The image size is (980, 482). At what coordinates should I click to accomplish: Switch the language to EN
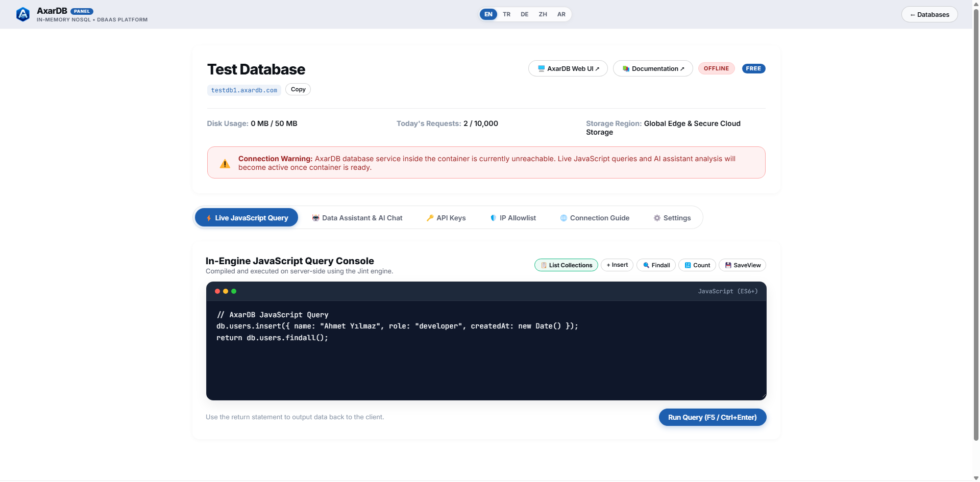click(x=488, y=14)
